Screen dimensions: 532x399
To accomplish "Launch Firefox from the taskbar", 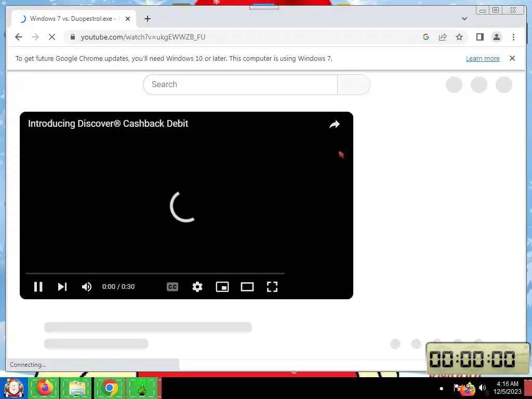I will 45,388.
